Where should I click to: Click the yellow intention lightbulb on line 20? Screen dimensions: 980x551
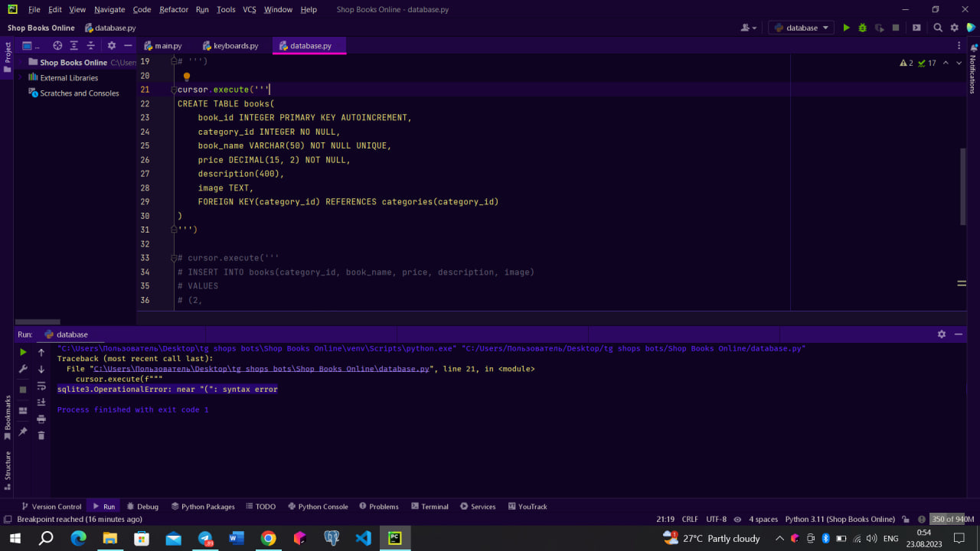(x=186, y=76)
